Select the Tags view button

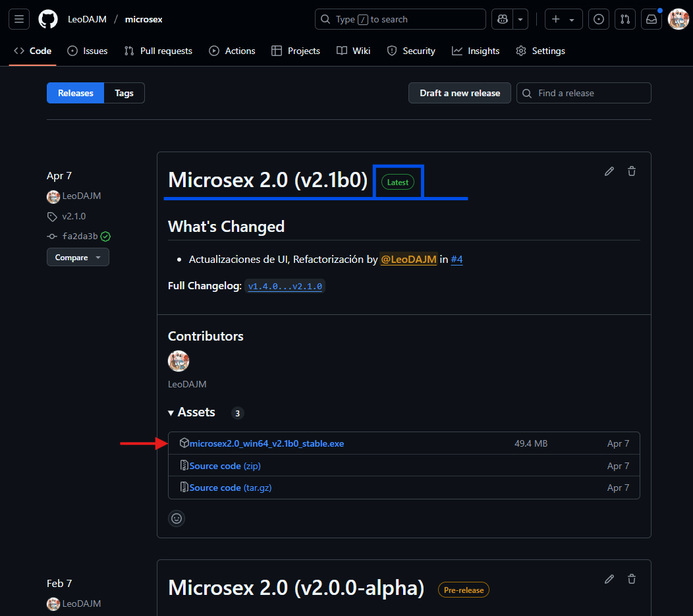coord(125,93)
